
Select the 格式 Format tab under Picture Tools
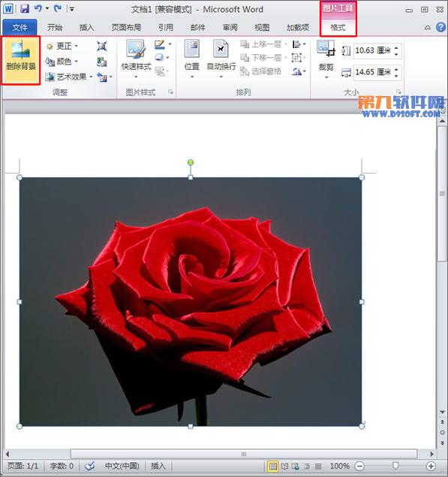[338, 28]
